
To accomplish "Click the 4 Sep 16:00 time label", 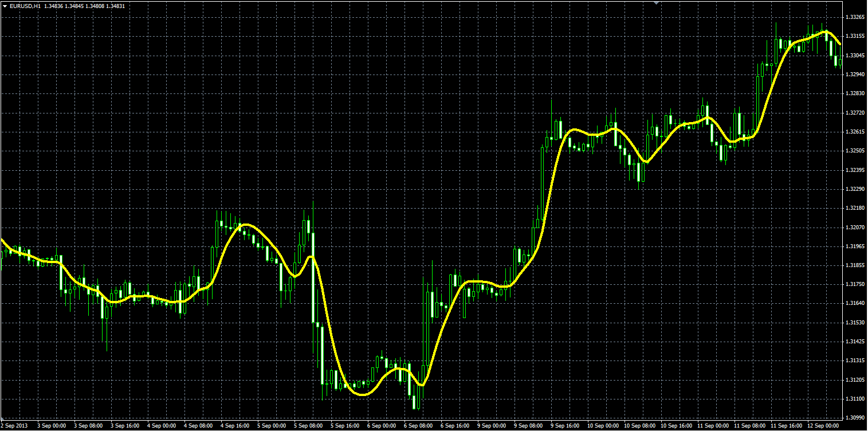I will point(234,426).
